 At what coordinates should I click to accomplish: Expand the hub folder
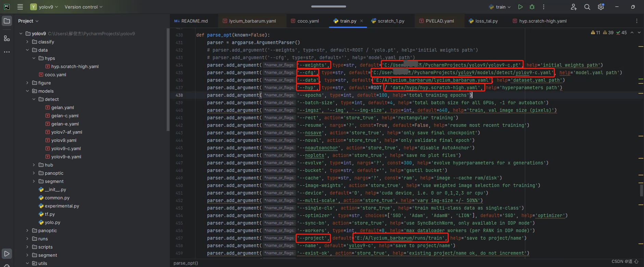point(34,165)
